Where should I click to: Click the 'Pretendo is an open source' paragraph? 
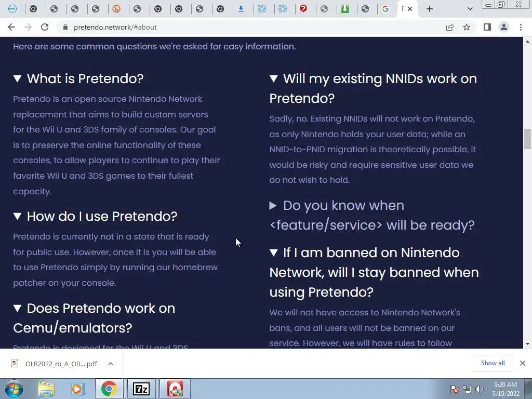click(x=116, y=145)
